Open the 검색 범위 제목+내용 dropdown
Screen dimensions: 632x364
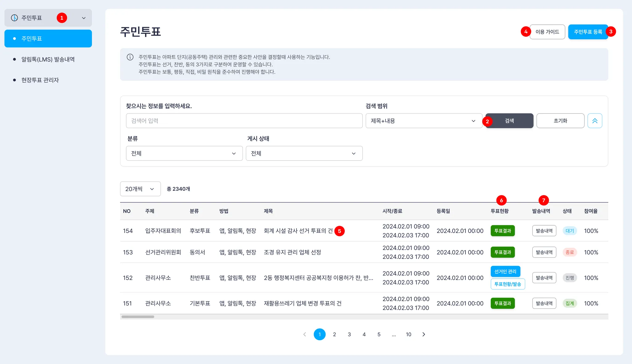coord(424,121)
